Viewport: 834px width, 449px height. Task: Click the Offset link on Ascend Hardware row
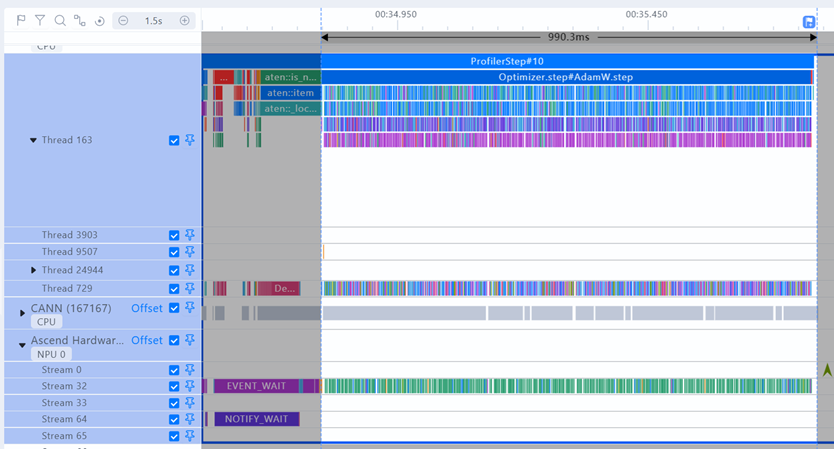click(147, 340)
